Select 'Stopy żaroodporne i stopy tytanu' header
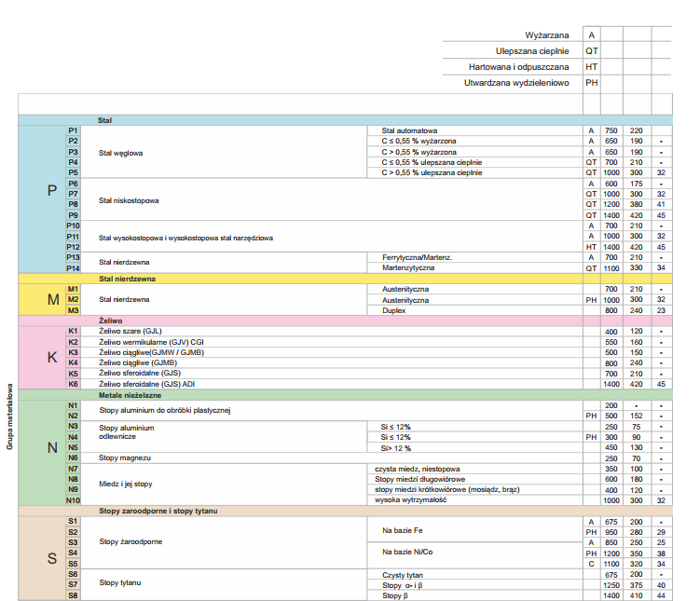Image resolution: width=700 pixels, height=601 pixels. click(x=345, y=511)
